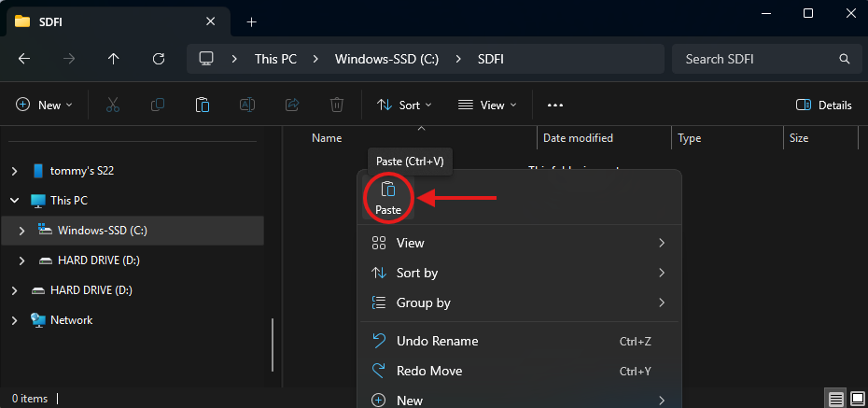Go forward with the right arrow
The width and height of the screenshot is (868, 408).
coord(69,59)
